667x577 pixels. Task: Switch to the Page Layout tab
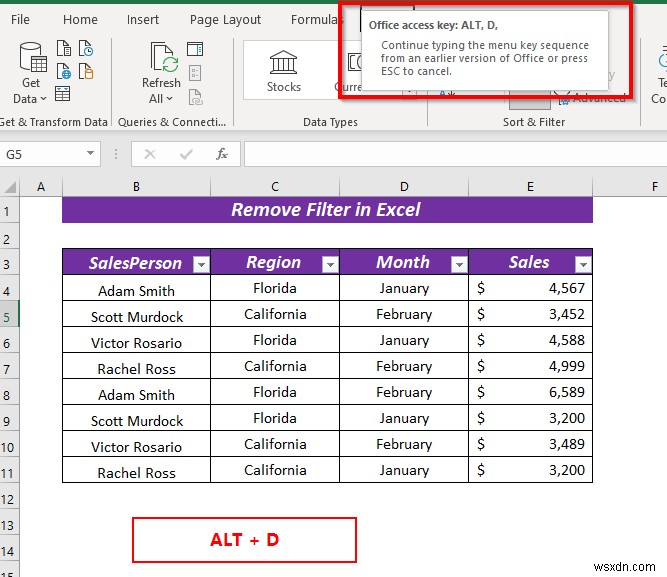[225, 20]
